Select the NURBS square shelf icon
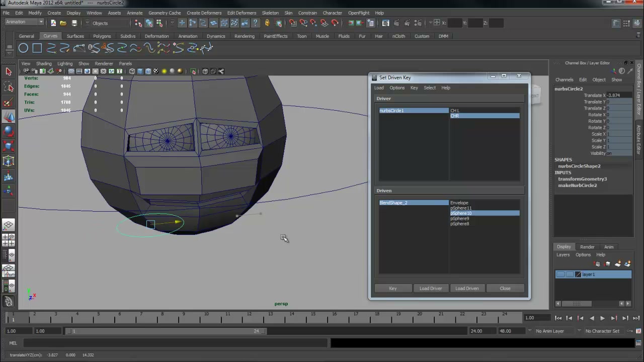Image resolution: width=644 pixels, height=362 pixels. (37, 48)
